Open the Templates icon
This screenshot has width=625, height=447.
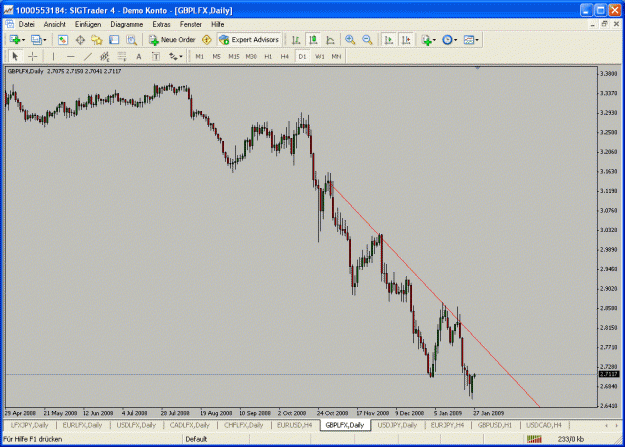469,40
